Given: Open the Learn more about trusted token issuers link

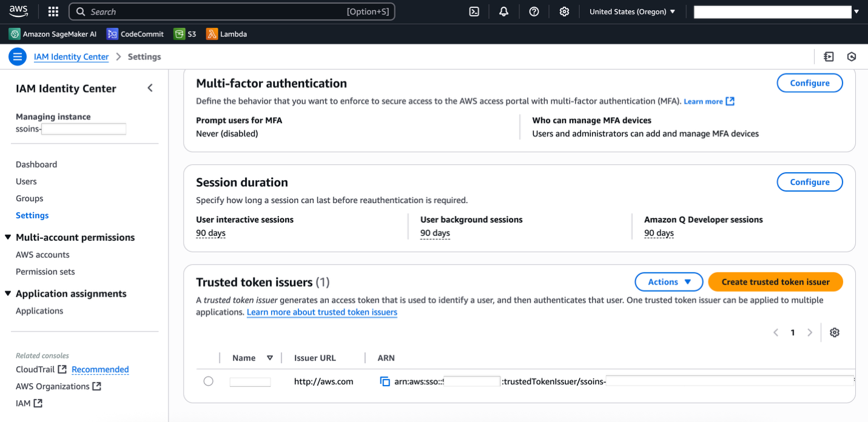Looking at the screenshot, I should pos(321,312).
